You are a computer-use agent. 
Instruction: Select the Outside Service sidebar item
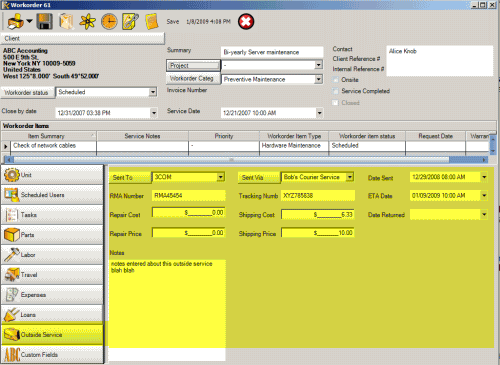point(53,335)
